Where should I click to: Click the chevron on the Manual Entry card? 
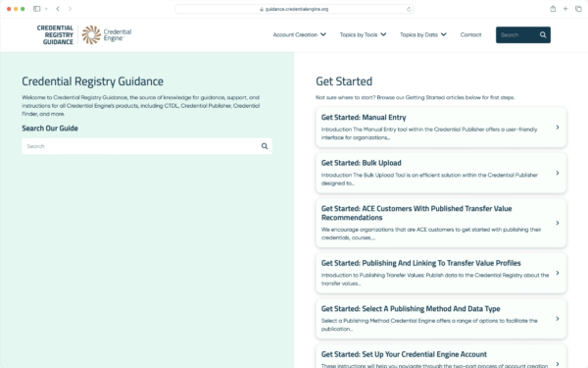pos(558,128)
